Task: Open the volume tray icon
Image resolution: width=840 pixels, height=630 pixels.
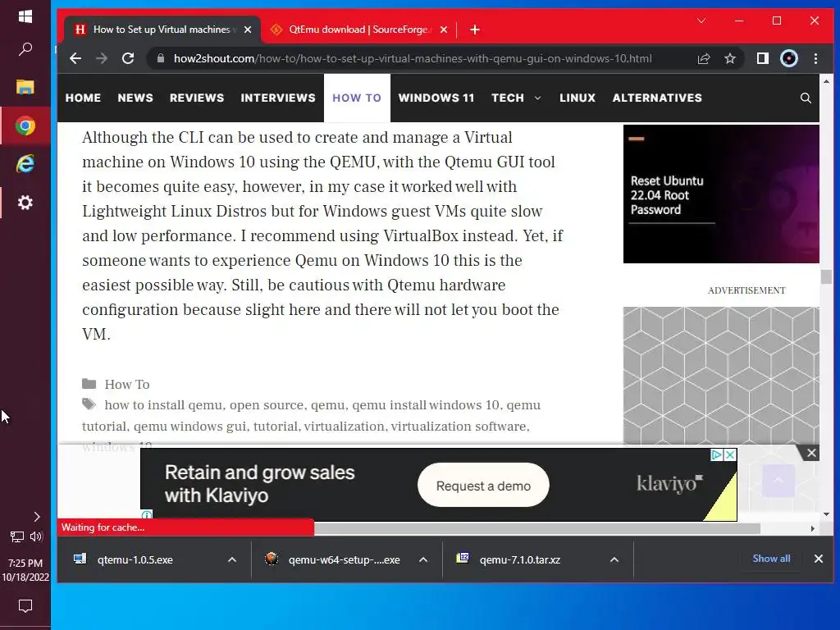Action: pos(36,536)
